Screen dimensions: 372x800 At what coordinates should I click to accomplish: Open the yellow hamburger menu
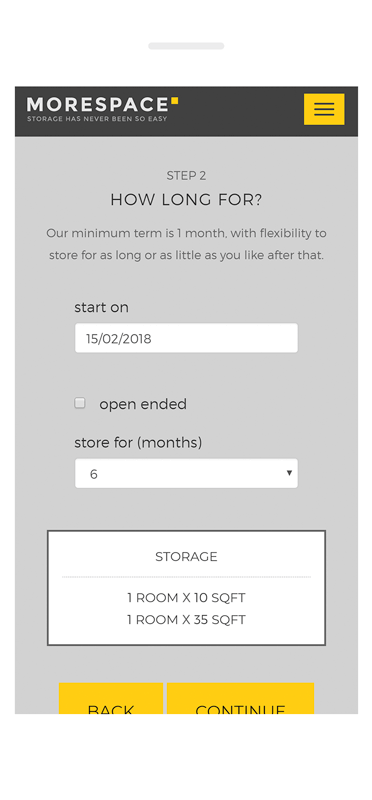click(324, 109)
